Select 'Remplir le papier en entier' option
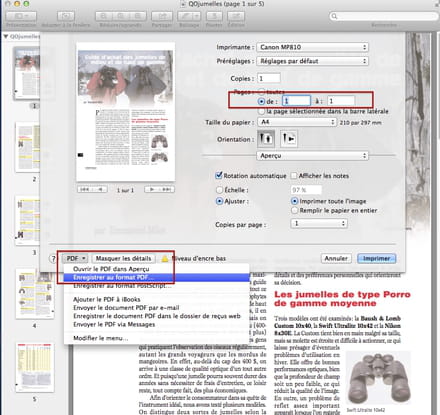 294,210
